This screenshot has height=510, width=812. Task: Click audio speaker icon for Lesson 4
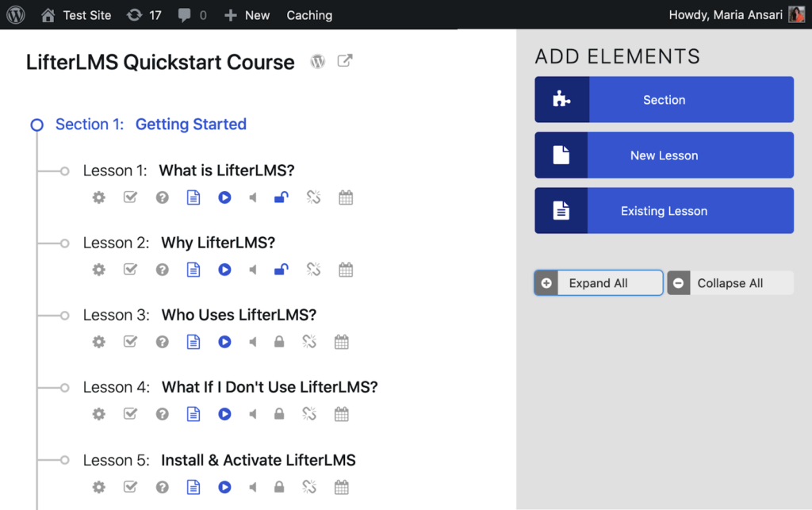click(253, 414)
